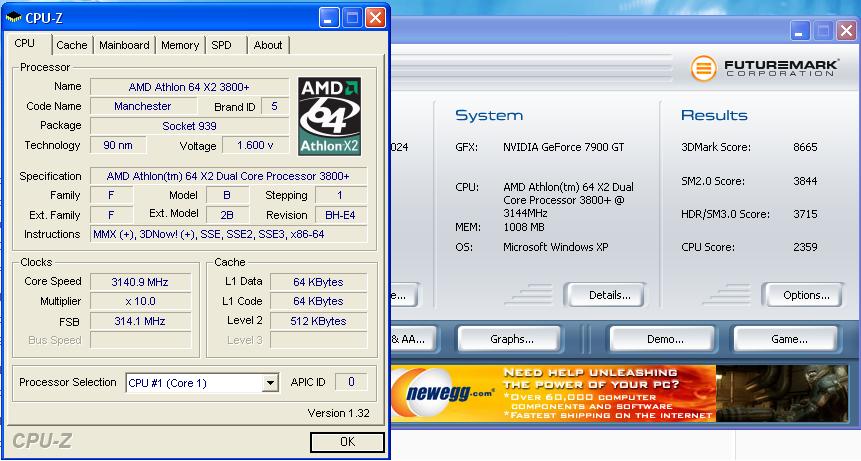The width and height of the screenshot is (861, 461).
Task: Click the Core Speed value 3140.9 MHz
Action: point(140,282)
